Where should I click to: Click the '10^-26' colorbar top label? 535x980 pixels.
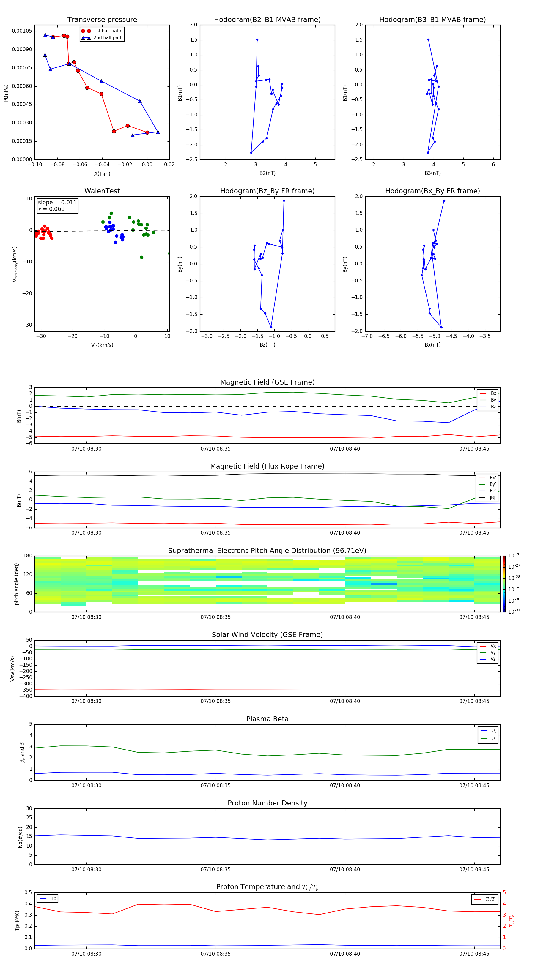[514, 555]
